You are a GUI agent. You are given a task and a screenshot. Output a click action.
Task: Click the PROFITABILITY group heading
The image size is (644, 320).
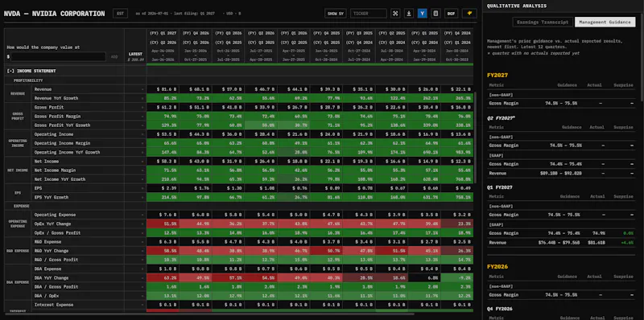(x=28, y=80)
